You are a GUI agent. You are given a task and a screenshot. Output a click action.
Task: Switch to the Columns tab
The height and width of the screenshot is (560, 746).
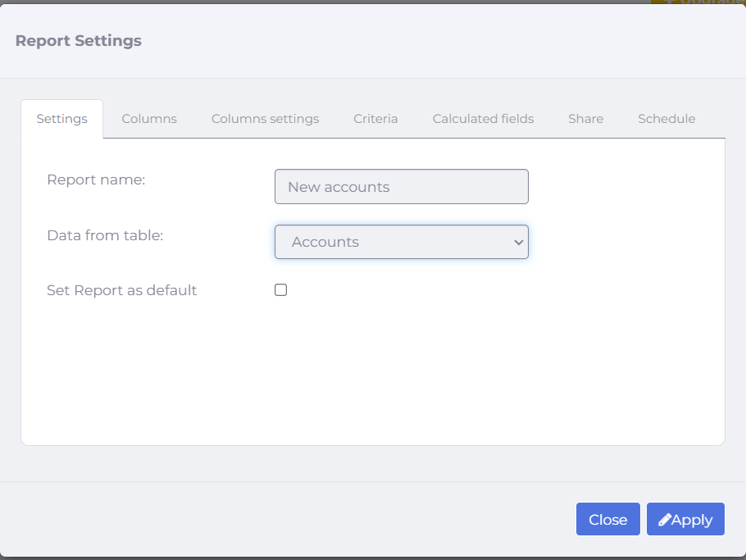click(x=149, y=119)
